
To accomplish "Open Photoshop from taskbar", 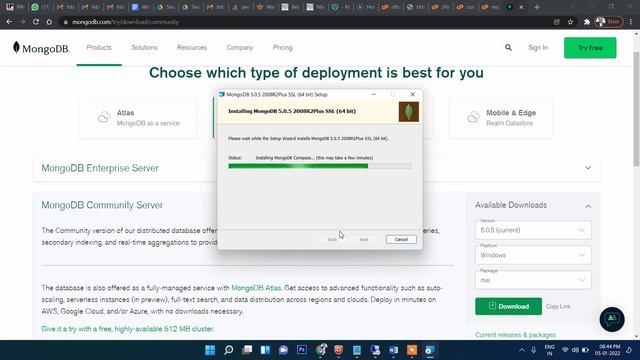I will (302, 350).
